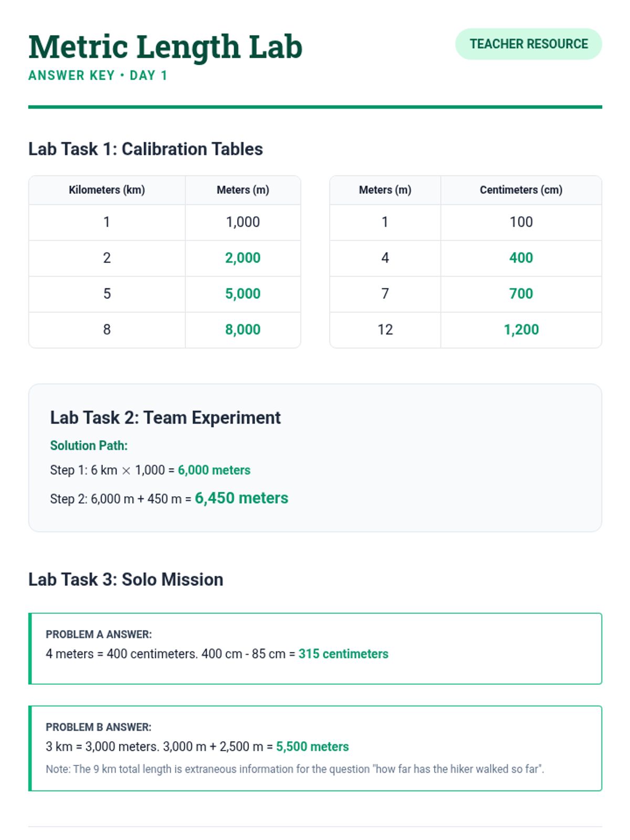
Task: Select the 6,450 meters final answer
Action: pos(241,498)
